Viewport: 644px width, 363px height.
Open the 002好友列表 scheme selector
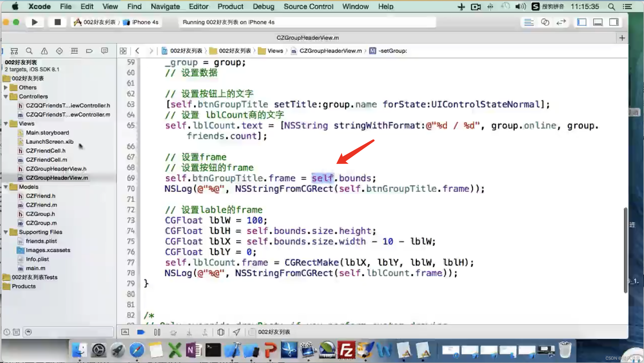coord(95,22)
